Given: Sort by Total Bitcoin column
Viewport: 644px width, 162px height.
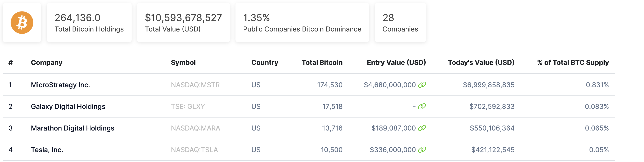Looking at the screenshot, I should click(x=322, y=62).
